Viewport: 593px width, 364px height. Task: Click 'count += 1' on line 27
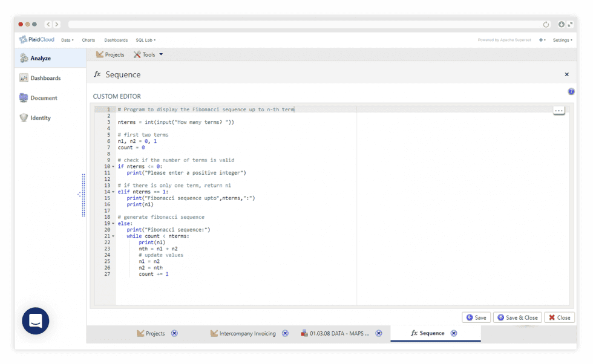[154, 275]
